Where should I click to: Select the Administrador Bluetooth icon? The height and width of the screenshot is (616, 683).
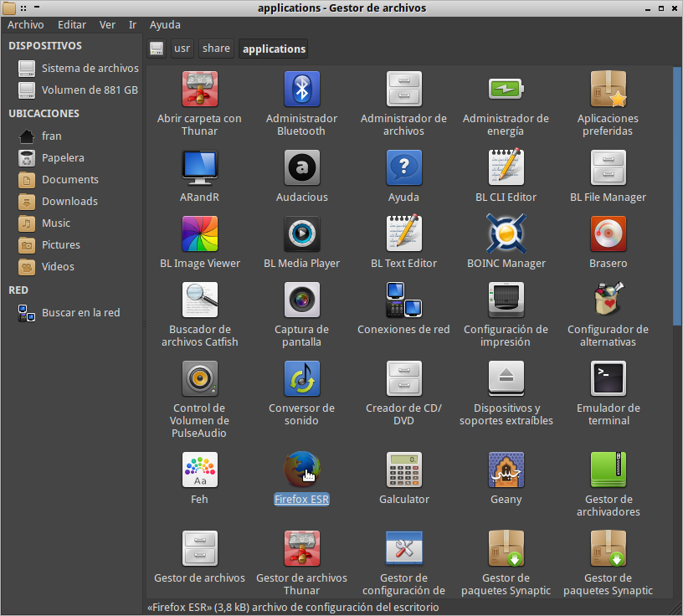click(301, 90)
